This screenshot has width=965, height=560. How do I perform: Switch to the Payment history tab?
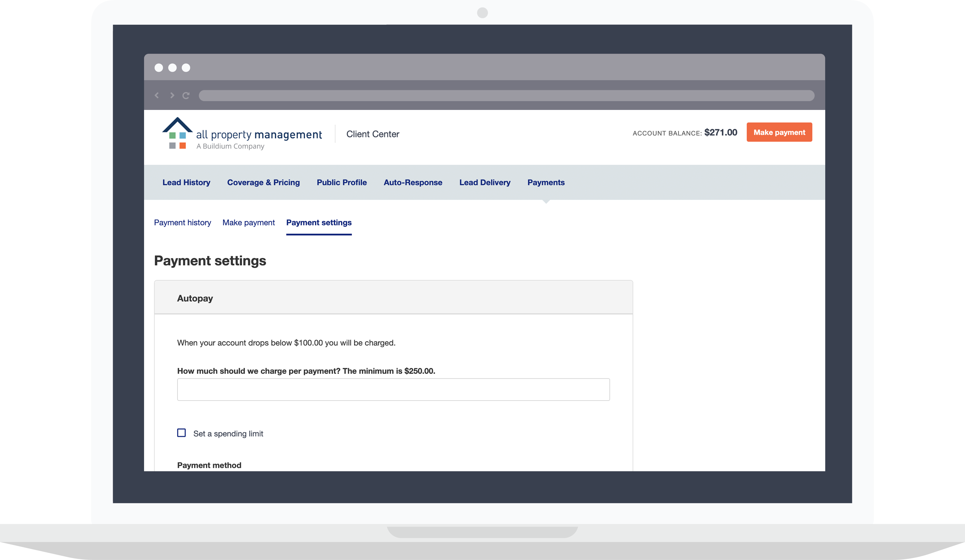click(x=182, y=222)
